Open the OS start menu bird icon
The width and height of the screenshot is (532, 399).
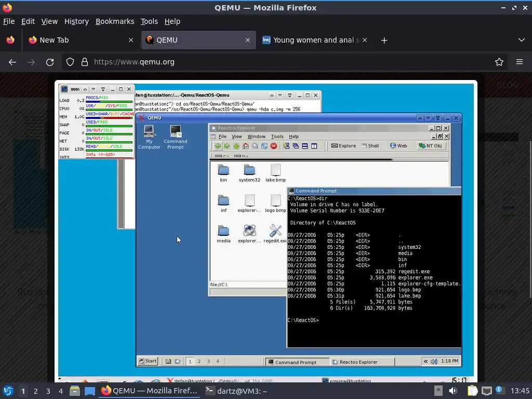pos(8,391)
